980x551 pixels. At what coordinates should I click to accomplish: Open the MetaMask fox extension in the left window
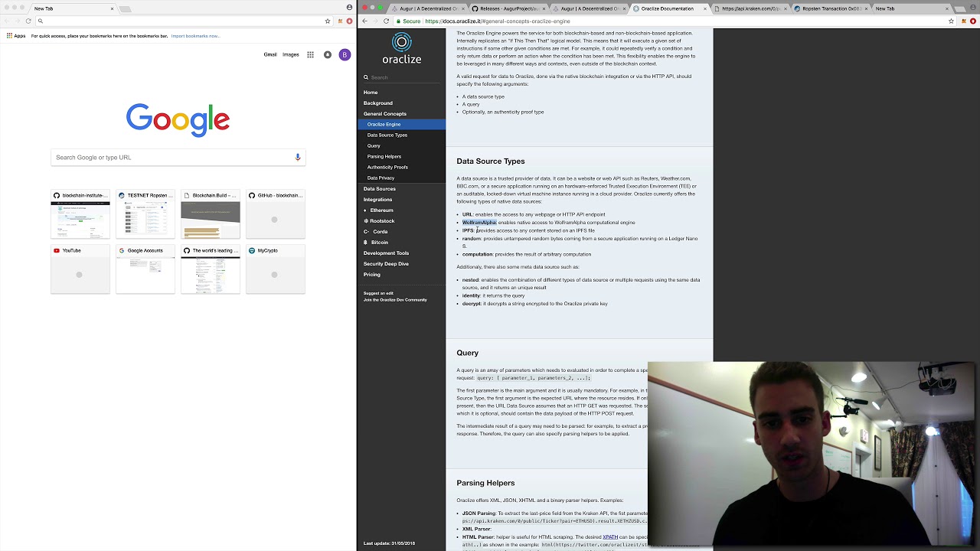click(339, 21)
